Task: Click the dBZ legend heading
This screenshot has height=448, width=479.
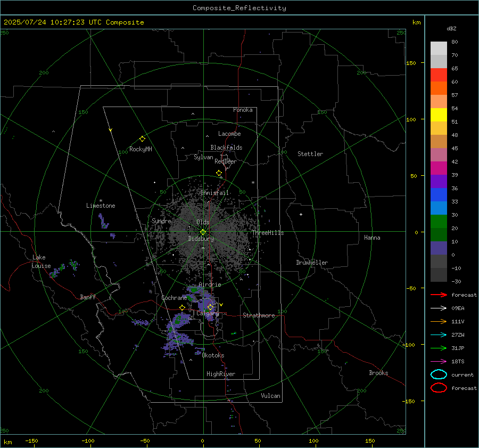Action: click(451, 28)
